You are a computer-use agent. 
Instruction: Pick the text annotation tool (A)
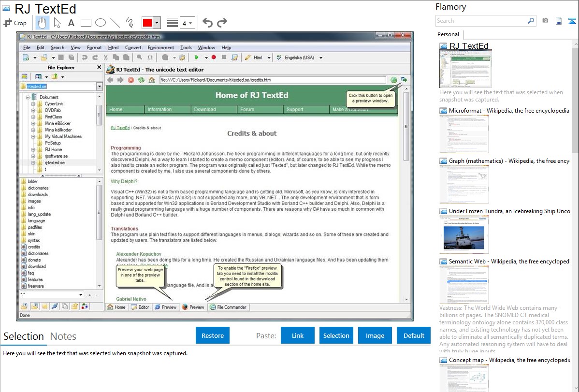click(x=71, y=23)
